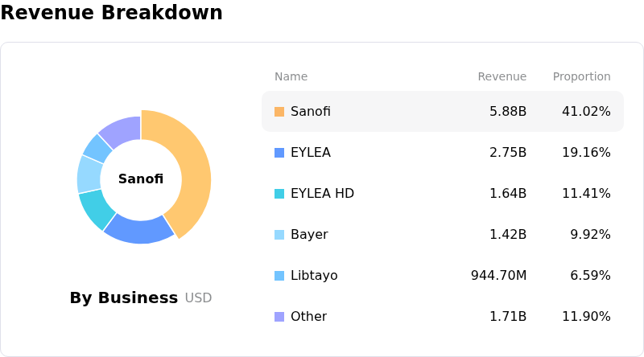Click the Libtayo legend color swatch
The height and width of the screenshot is (357, 644).
279,276
